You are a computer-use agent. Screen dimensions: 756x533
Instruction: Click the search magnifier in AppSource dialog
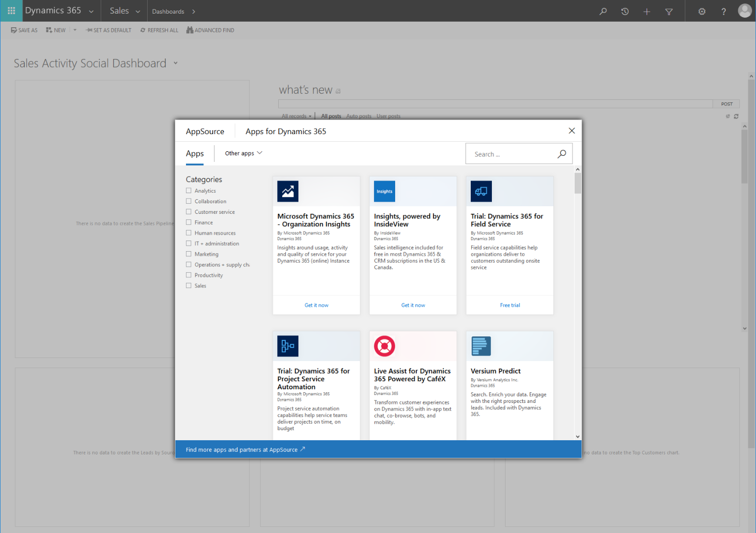561,154
